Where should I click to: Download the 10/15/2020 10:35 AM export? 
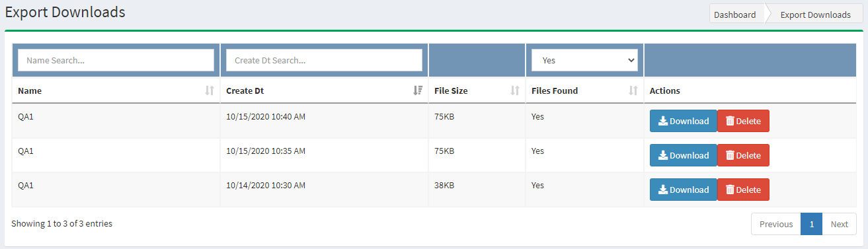[684, 155]
